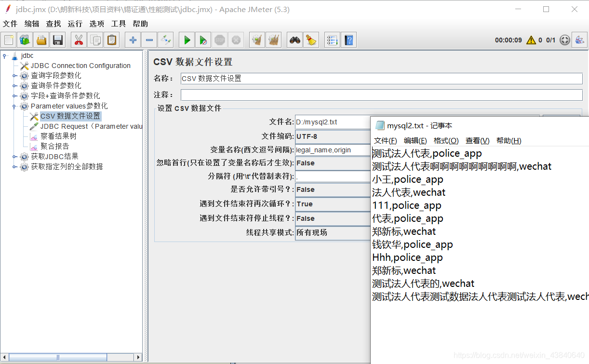This screenshot has height=364, width=589.
Task: Expand the 获取指定列的全部数据 thread group
Action: pyautogui.click(x=14, y=167)
